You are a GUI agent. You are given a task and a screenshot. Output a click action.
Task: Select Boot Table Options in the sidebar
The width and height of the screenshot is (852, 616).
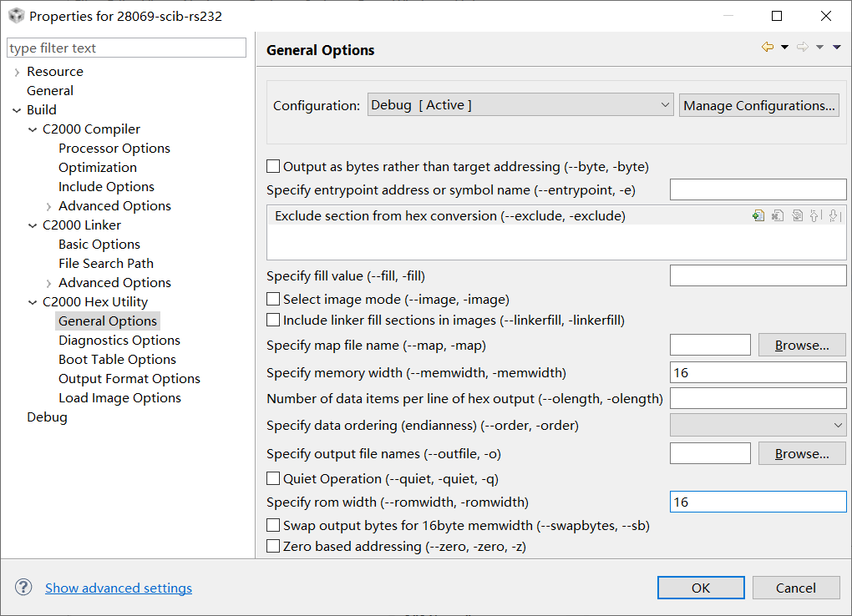pyautogui.click(x=117, y=359)
